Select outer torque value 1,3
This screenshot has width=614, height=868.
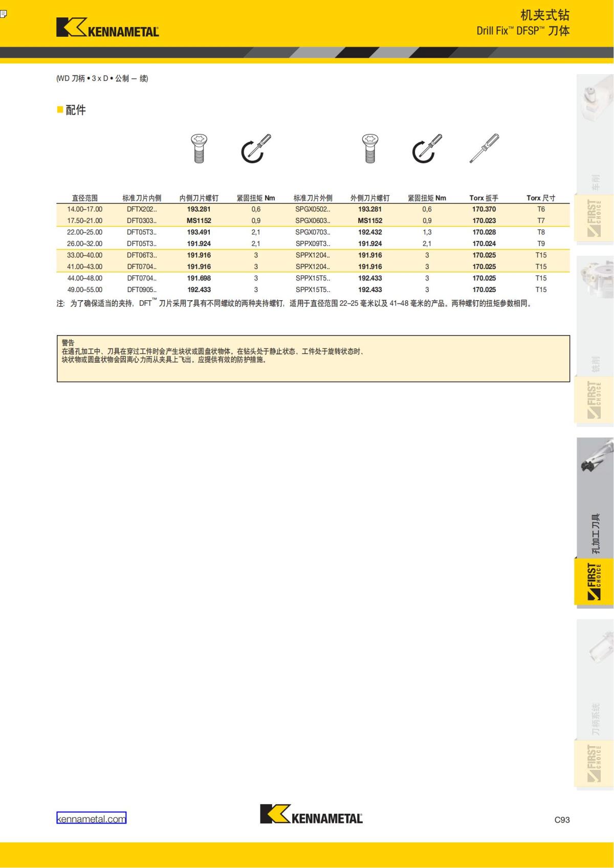[x=427, y=232]
